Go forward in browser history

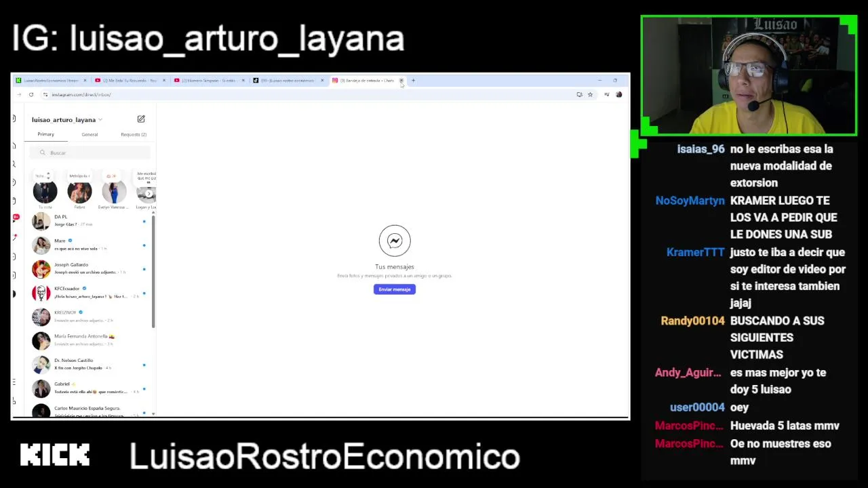(19, 95)
